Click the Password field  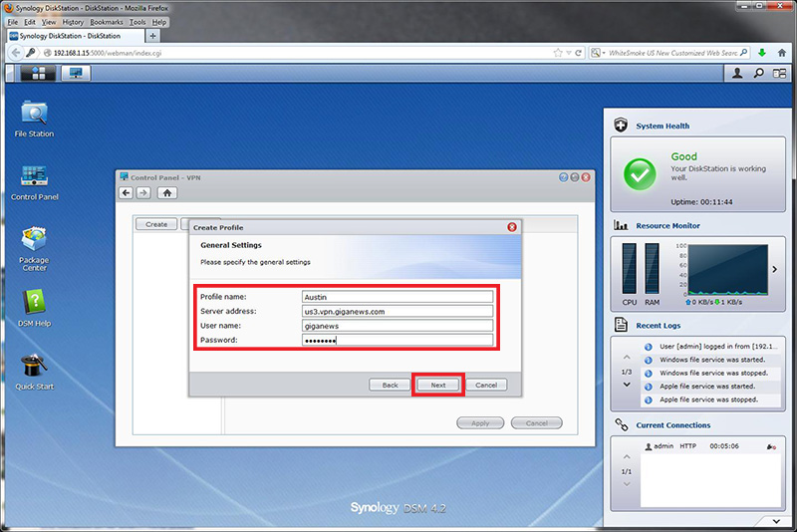(x=398, y=340)
